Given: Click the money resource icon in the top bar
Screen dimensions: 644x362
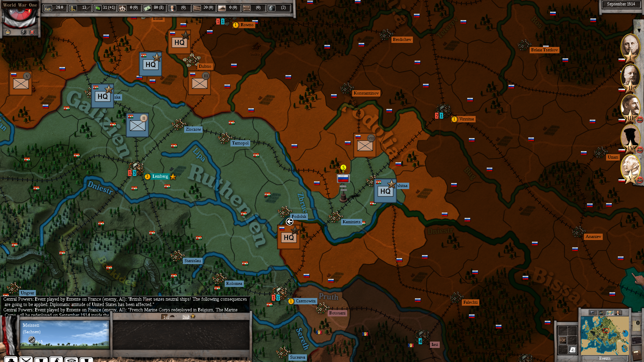Looking at the screenshot, I should 148,8.
